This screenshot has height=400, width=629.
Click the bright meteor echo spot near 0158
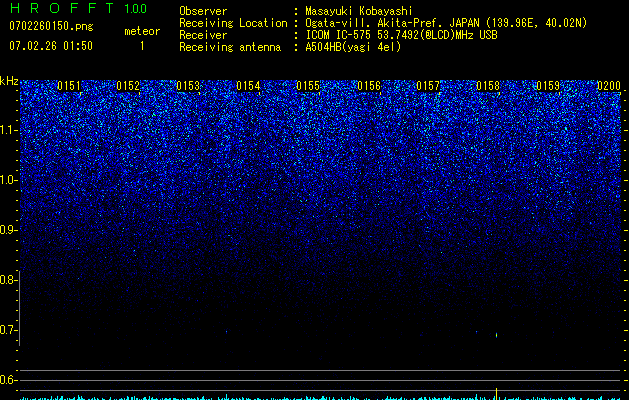point(497,335)
